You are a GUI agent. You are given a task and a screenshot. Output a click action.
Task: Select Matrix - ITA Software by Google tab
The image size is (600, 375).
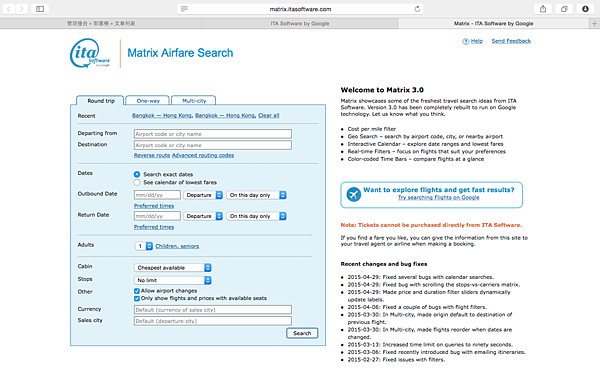[x=494, y=23]
